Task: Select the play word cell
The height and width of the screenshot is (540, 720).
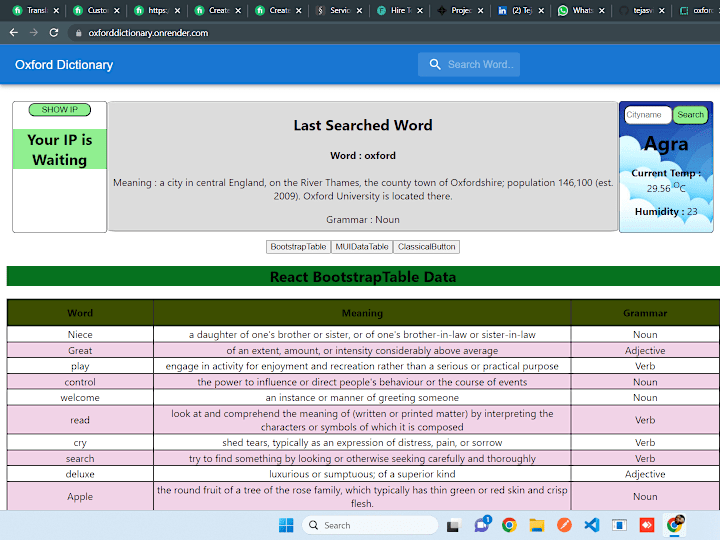Action: point(80,366)
